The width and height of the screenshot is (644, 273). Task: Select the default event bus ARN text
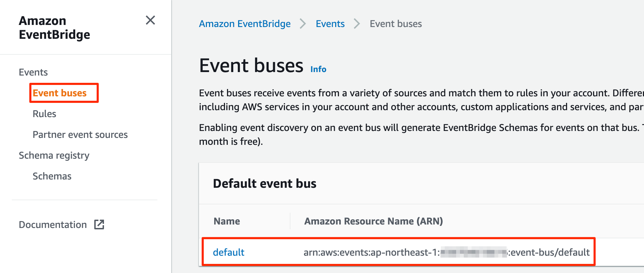pyautogui.click(x=446, y=252)
